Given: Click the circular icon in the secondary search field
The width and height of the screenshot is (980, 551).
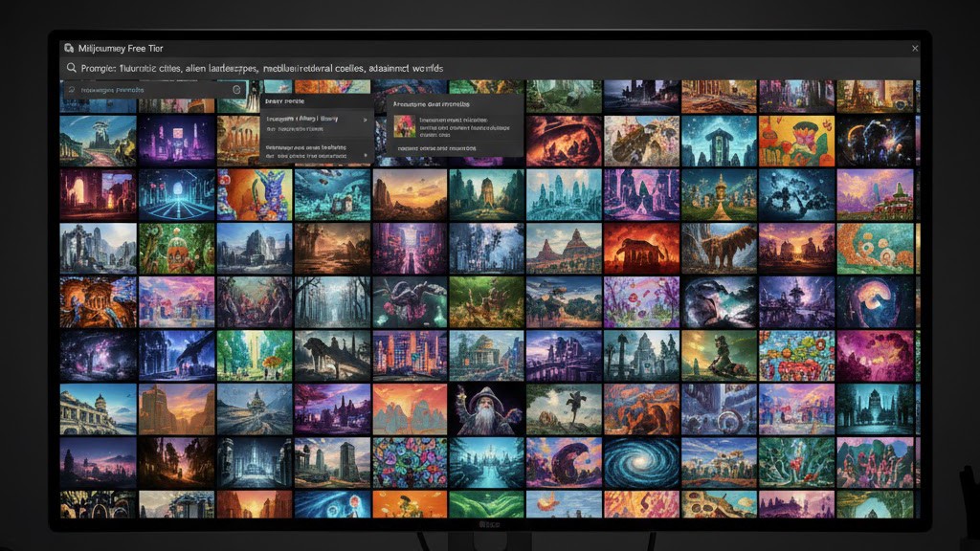Looking at the screenshot, I should pyautogui.click(x=236, y=90).
